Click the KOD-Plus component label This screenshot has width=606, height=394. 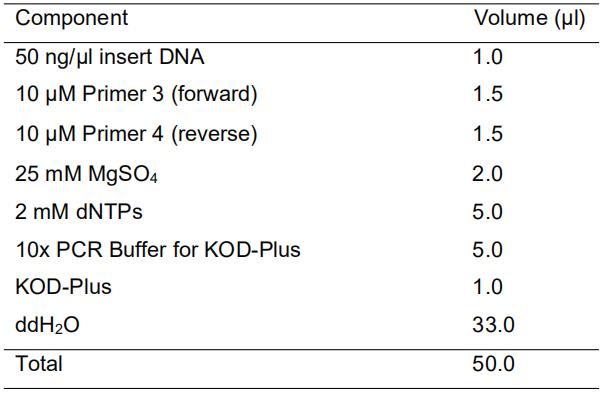pos(63,287)
